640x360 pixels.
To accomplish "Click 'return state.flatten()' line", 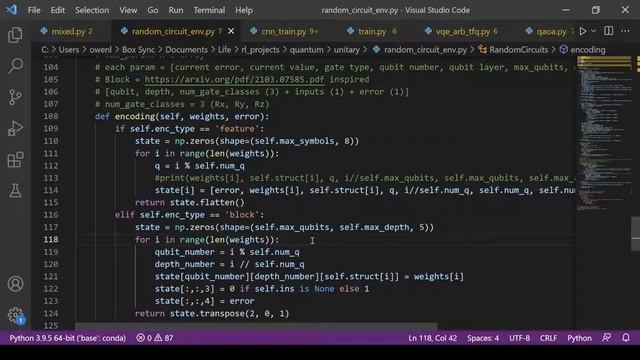I will coord(190,202).
